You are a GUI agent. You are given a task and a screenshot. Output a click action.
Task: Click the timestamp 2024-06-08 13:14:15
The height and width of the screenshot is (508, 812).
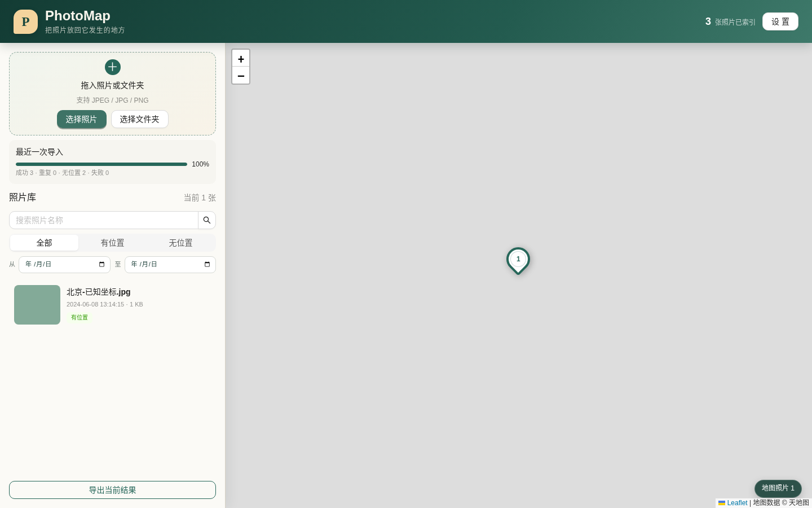tap(95, 304)
